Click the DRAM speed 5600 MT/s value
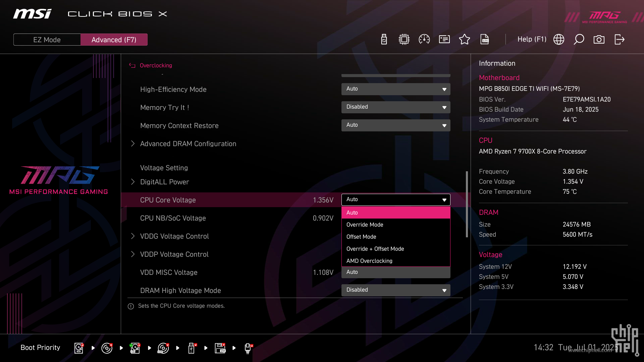This screenshot has height=362, width=644. tap(578, 235)
